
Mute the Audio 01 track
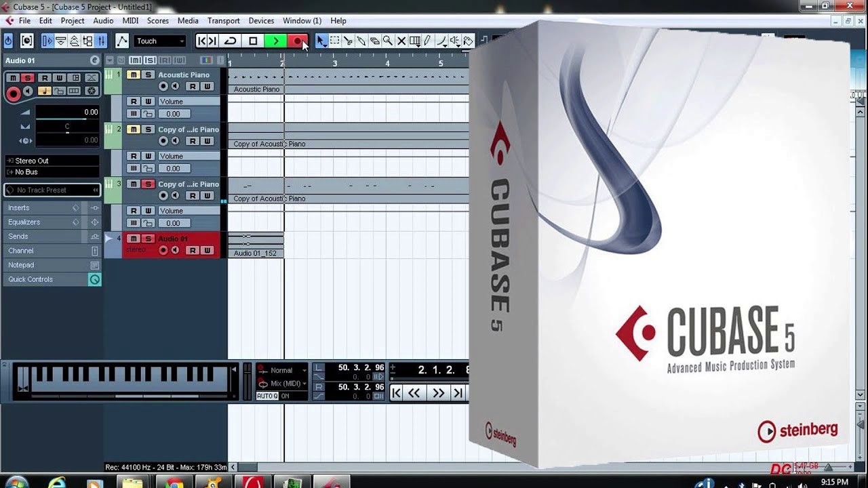tap(133, 239)
